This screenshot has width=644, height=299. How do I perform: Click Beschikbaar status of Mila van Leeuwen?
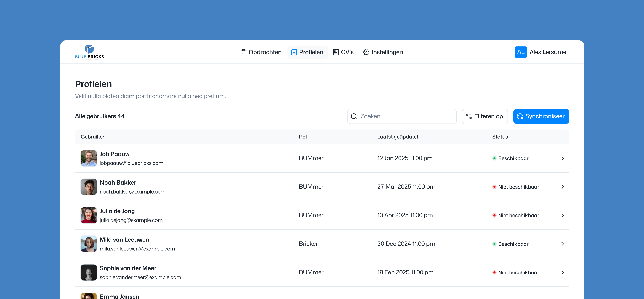click(x=510, y=244)
